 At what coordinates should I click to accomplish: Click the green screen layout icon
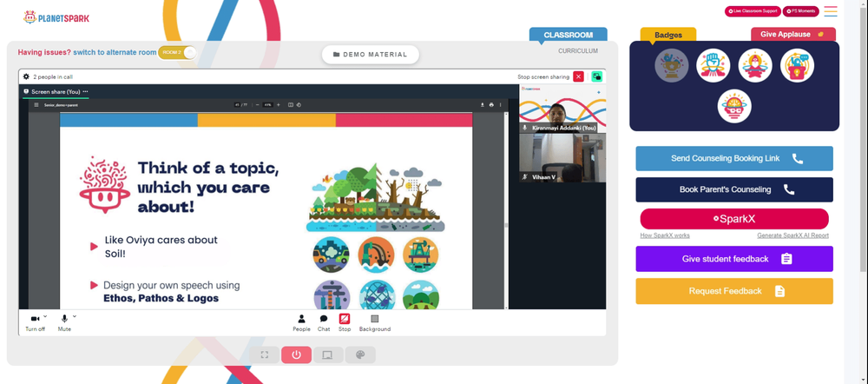(596, 76)
